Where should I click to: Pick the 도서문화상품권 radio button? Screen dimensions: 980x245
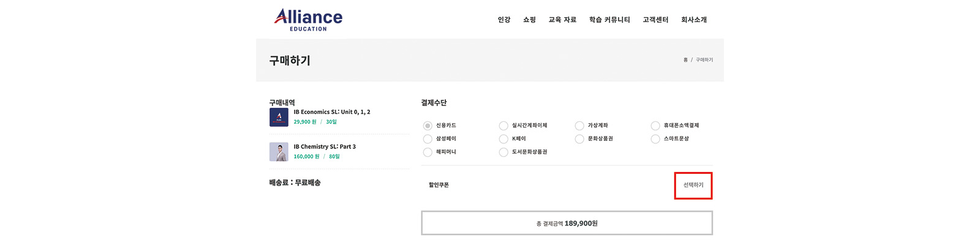[x=503, y=152]
